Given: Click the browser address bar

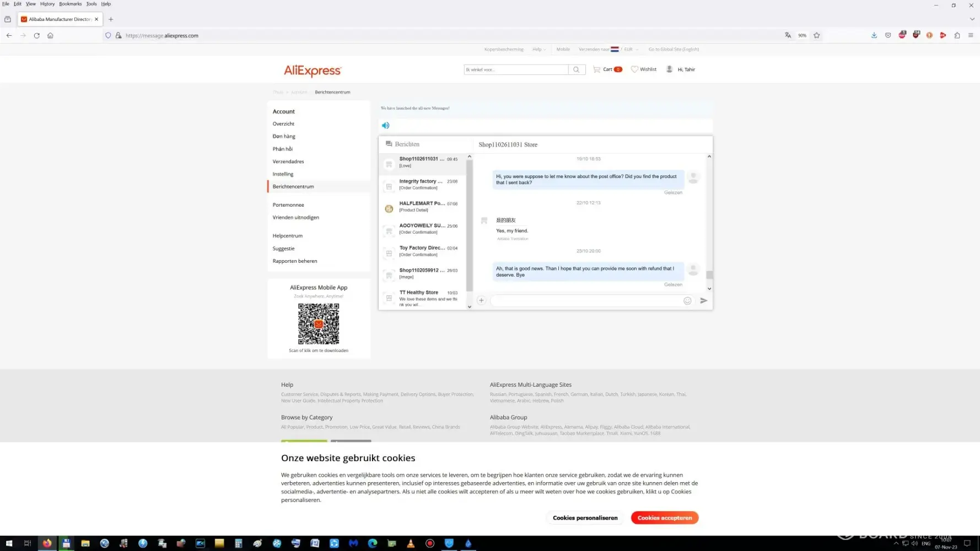Looking at the screenshot, I should pyautogui.click(x=441, y=35).
